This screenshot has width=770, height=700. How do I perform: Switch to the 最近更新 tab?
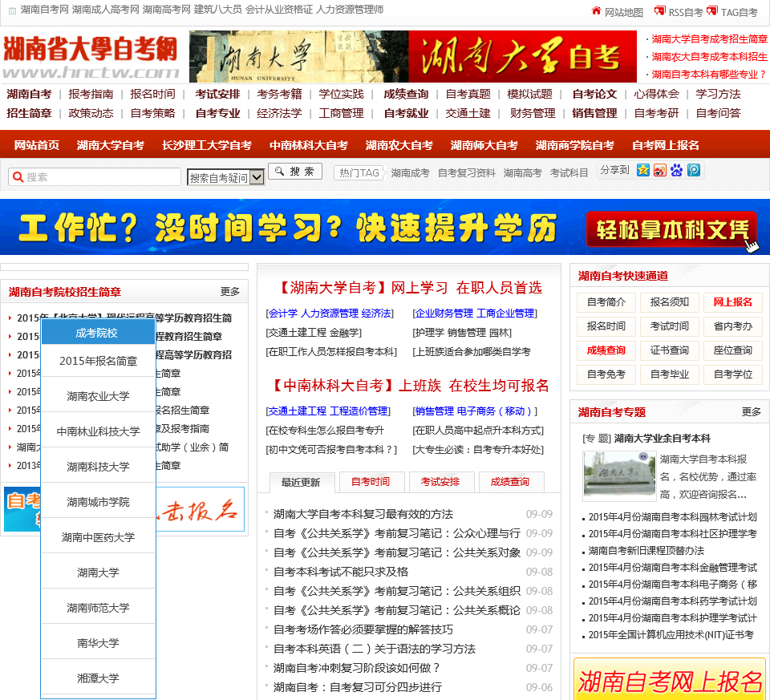(302, 482)
